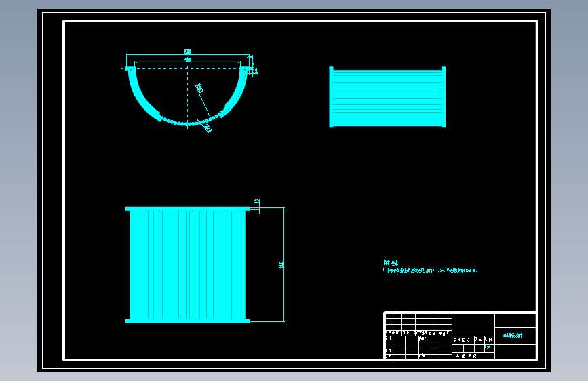Click the cyan scale value in title block
588x381 pixels.
tap(488, 348)
